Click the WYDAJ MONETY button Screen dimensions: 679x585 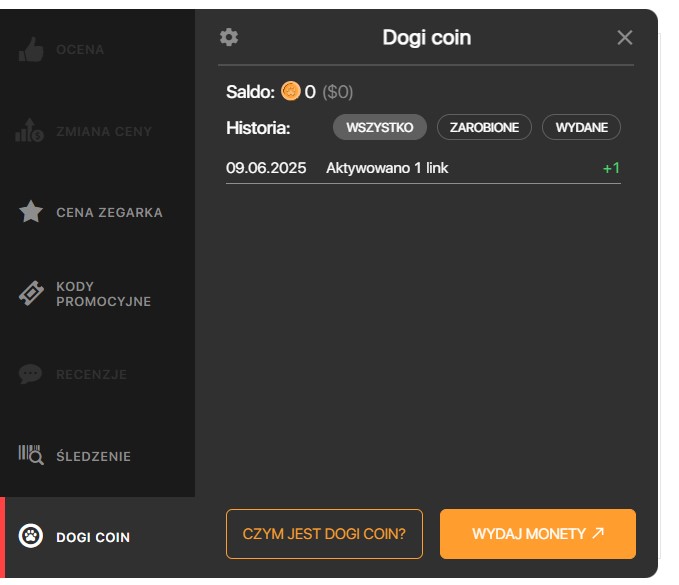[538, 534]
